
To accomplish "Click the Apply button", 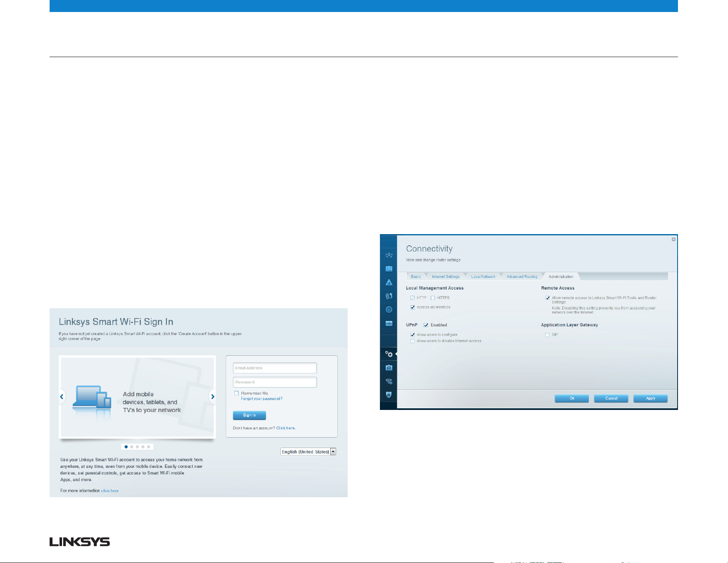I will (650, 398).
